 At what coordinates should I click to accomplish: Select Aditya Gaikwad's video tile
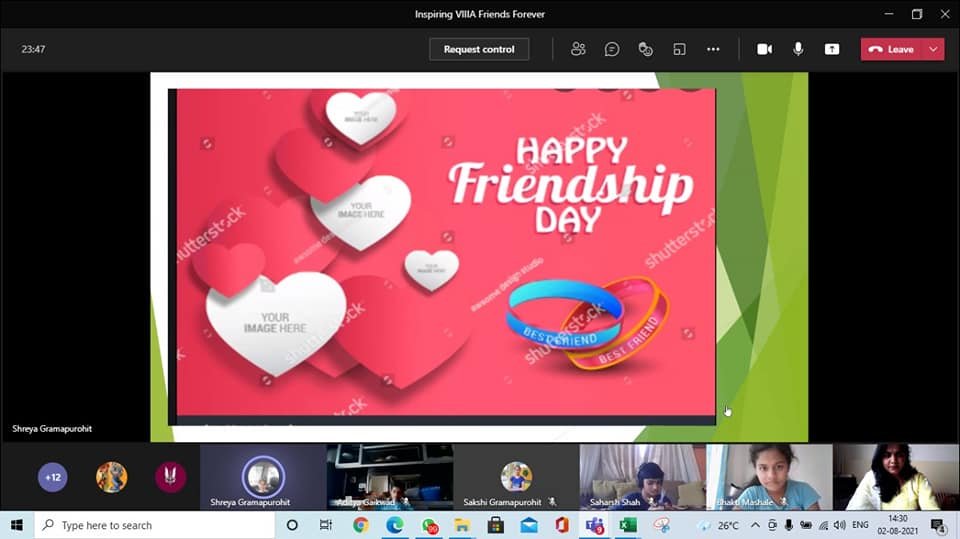[x=390, y=477]
